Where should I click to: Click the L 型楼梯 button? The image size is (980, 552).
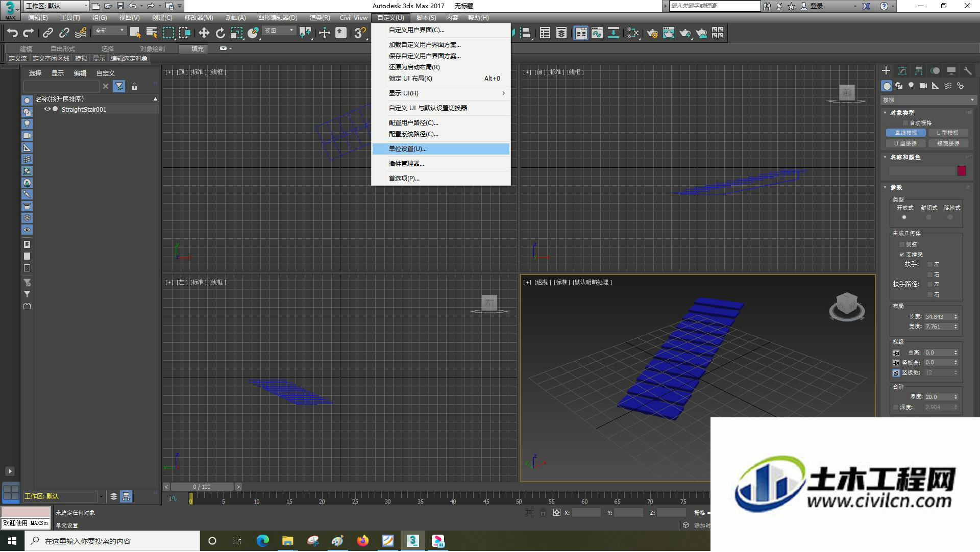948,133
